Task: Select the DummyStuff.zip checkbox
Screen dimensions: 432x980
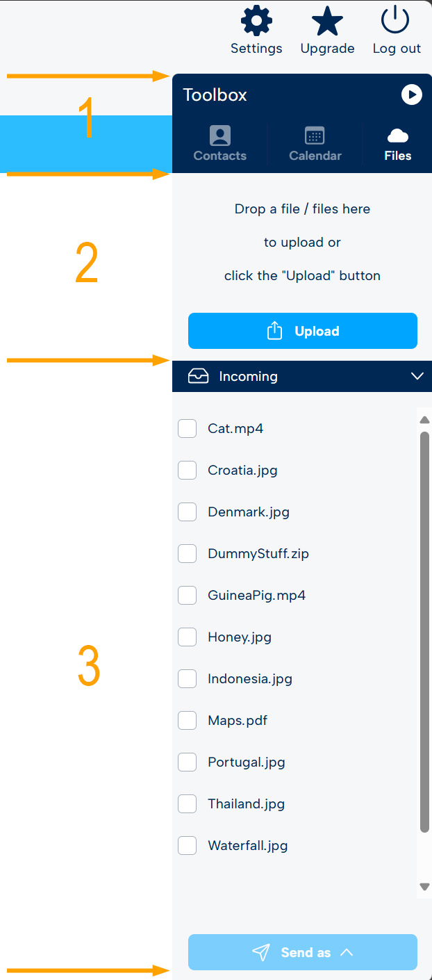Action: click(187, 554)
